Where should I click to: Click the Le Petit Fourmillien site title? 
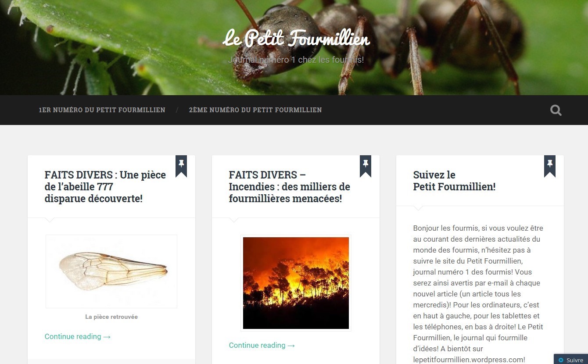(296, 39)
